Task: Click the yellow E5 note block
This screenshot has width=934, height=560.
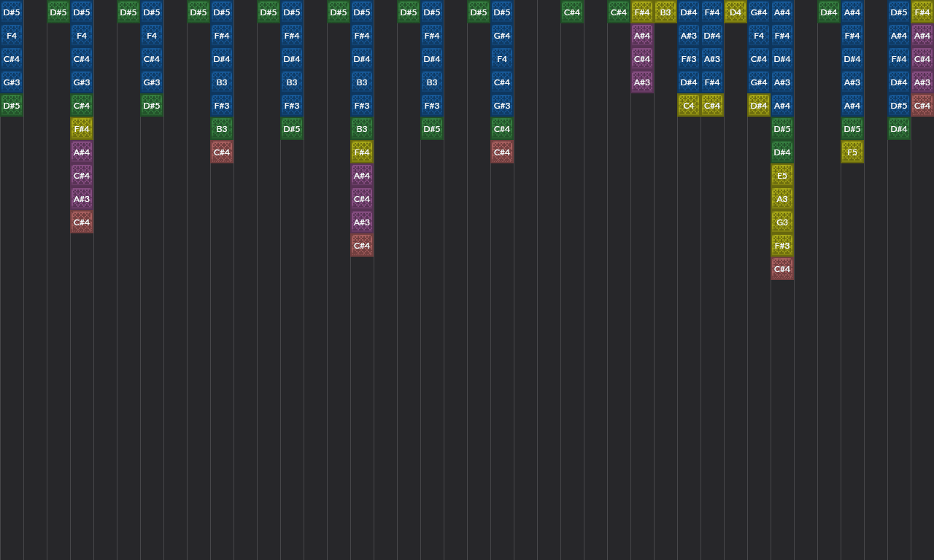Action: click(782, 176)
